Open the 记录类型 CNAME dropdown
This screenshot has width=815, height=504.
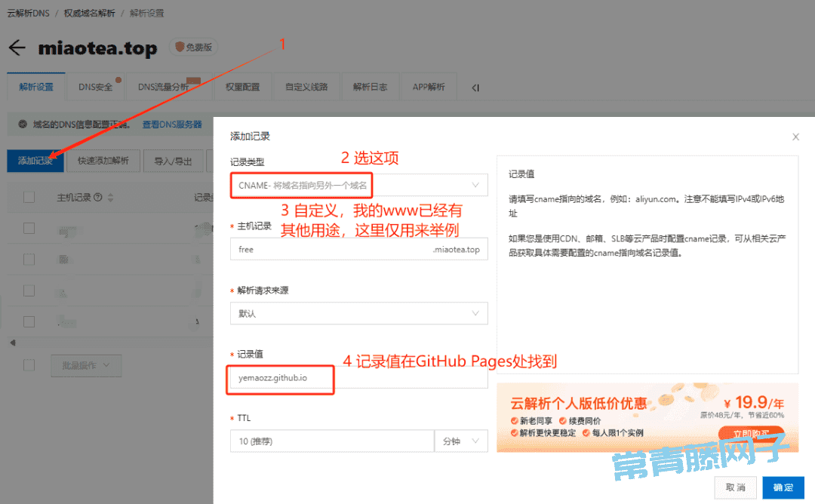[x=358, y=185]
